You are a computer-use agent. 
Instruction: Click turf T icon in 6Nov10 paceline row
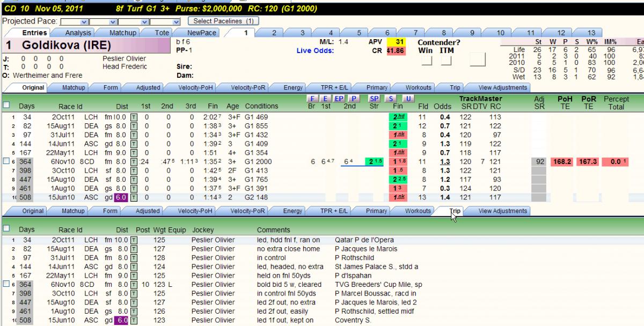point(134,161)
